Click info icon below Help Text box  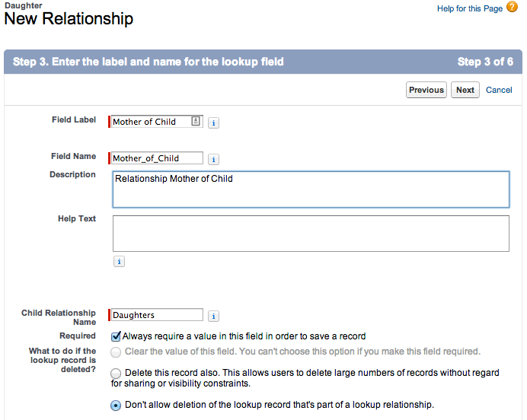coord(120,262)
